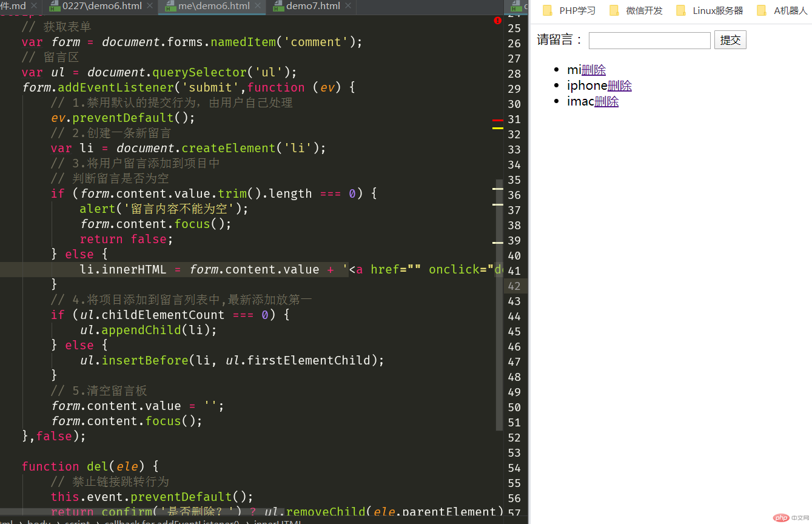The image size is (812, 524).
Task: Click the createElement('li') code line
Action: (x=189, y=148)
